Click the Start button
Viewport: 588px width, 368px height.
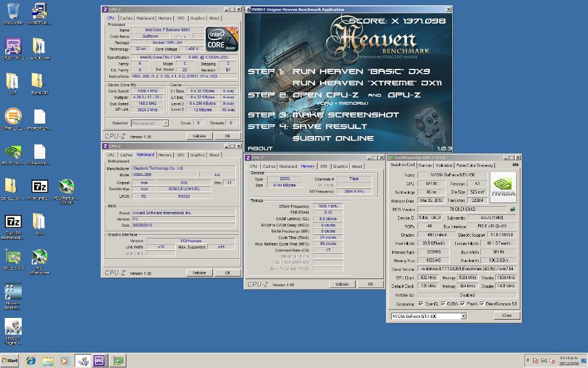10,360
